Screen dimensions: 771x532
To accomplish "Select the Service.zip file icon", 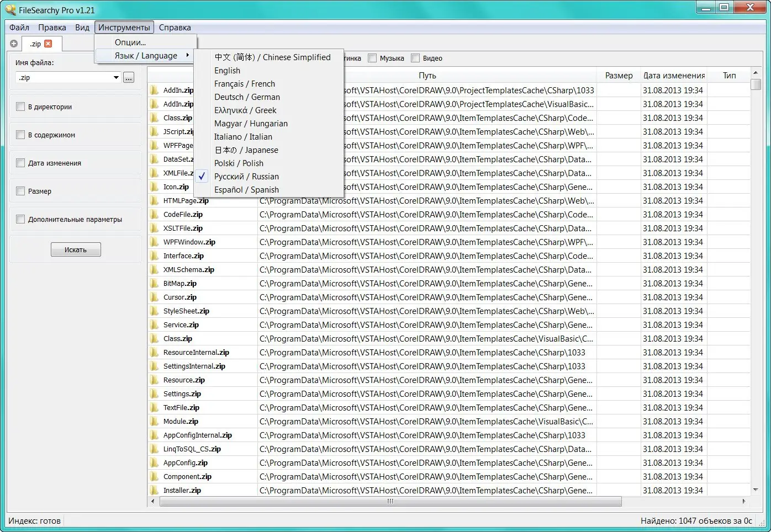I will [155, 324].
